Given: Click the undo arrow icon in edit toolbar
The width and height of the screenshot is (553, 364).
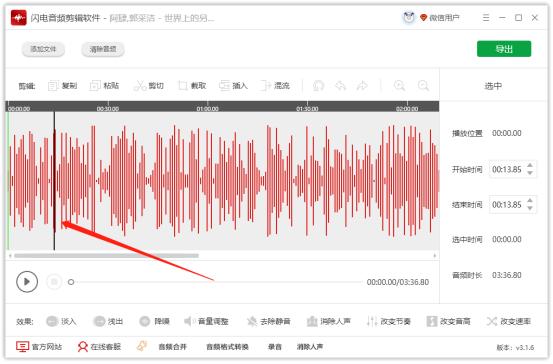Looking at the screenshot, I should point(340,86).
